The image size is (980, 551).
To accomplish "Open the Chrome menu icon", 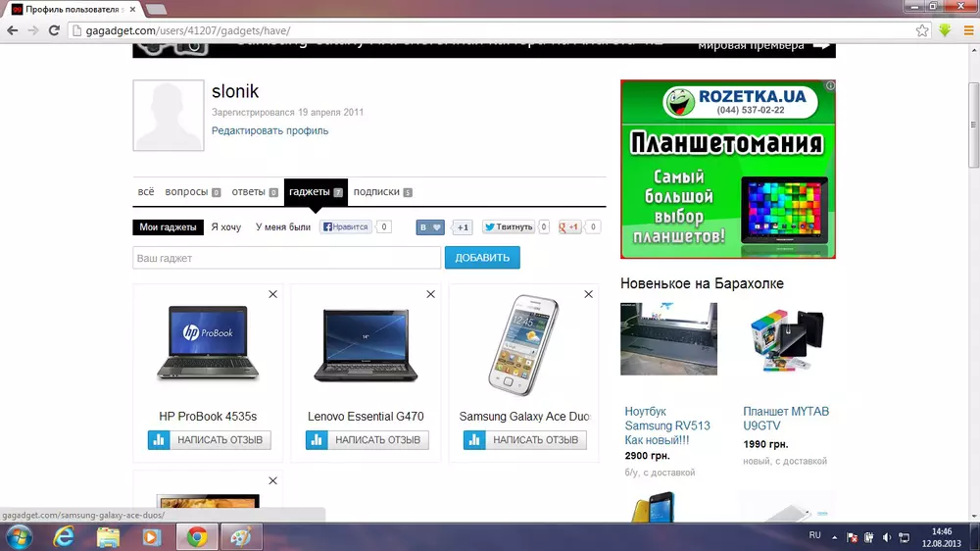I will coord(966,30).
